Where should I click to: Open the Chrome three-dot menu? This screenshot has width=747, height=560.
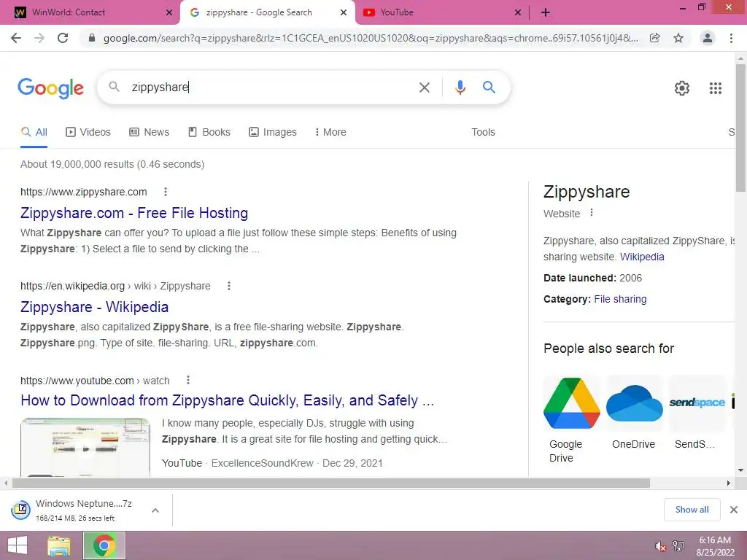(731, 38)
